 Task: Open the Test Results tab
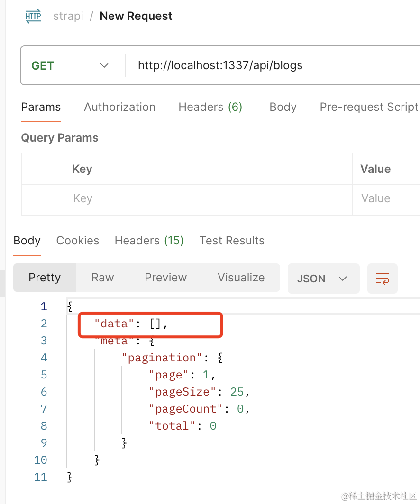232,241
